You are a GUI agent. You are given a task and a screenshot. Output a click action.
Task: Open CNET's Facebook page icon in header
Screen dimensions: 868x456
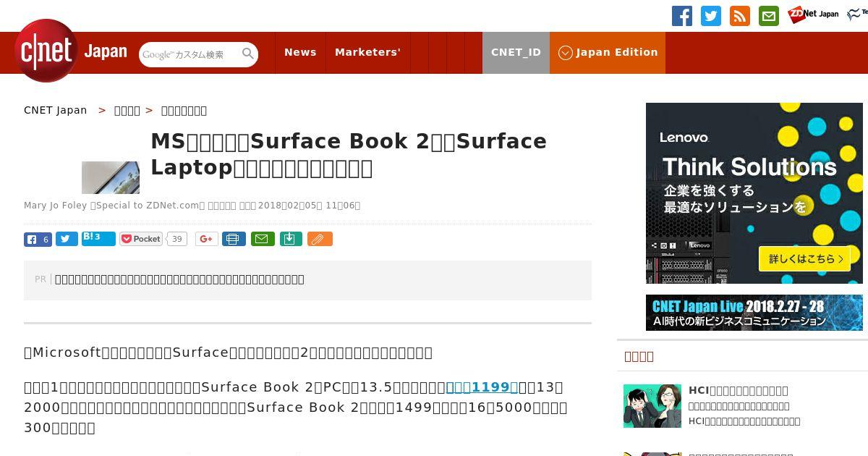click(x=682, y=16)
